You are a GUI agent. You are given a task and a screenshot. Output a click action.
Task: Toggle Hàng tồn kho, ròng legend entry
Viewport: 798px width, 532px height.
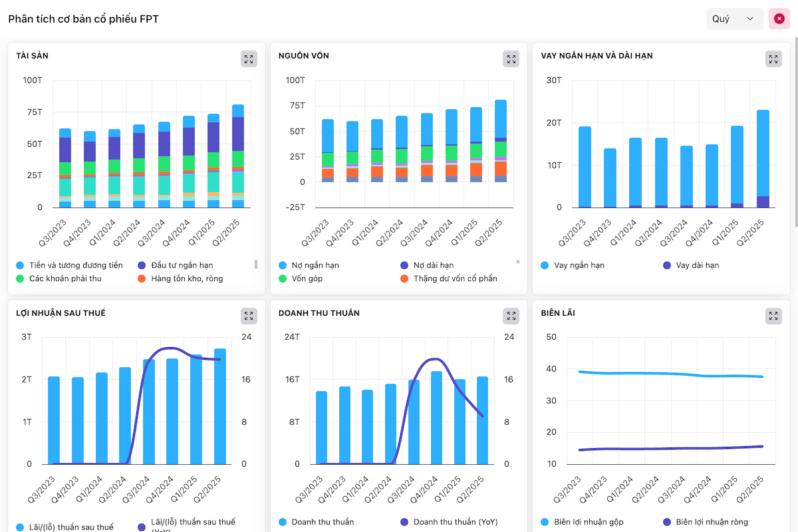[186, 279]
